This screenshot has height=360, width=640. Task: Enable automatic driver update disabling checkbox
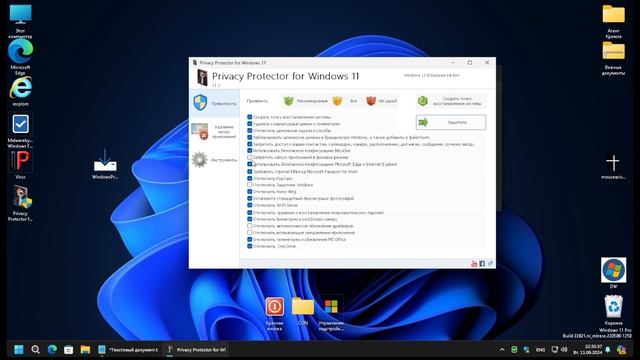[249, 226]
